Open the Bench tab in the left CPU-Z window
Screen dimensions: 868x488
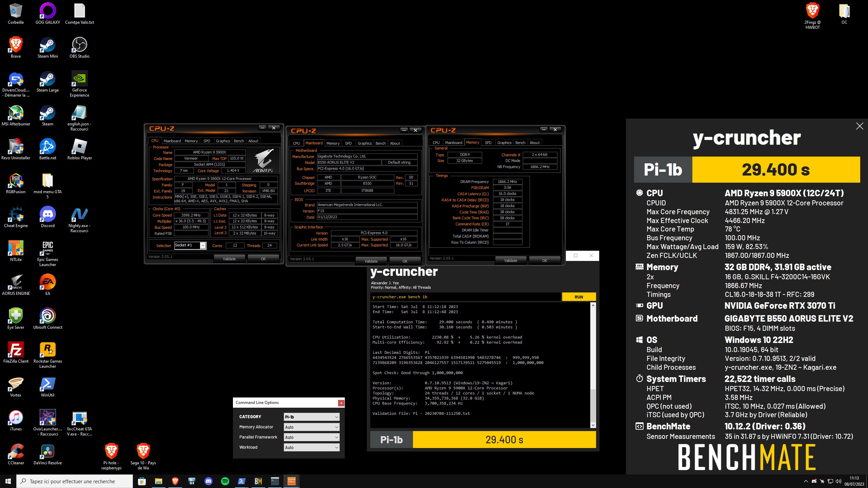pos(239,141)
